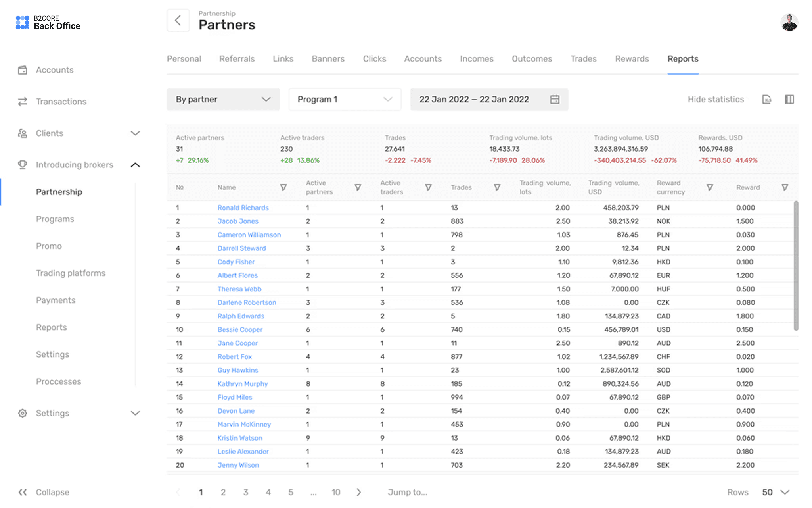Switch to the Referrals tab

pyautogui.click(x=237, y=59)
